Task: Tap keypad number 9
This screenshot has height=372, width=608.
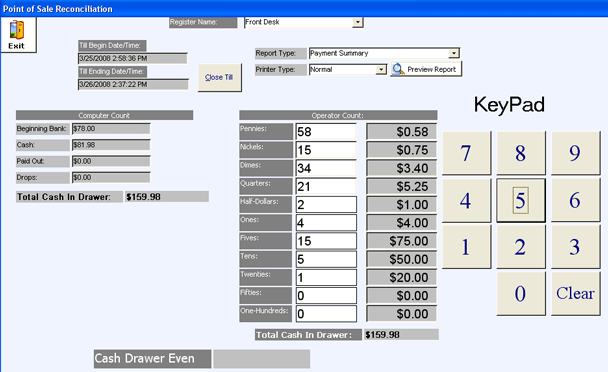Action: 575,153
